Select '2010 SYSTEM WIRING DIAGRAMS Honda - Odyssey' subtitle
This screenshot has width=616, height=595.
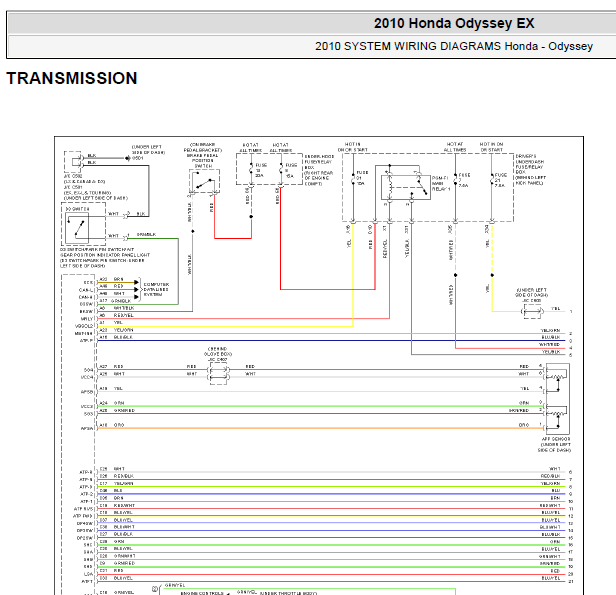coord(454,46)
